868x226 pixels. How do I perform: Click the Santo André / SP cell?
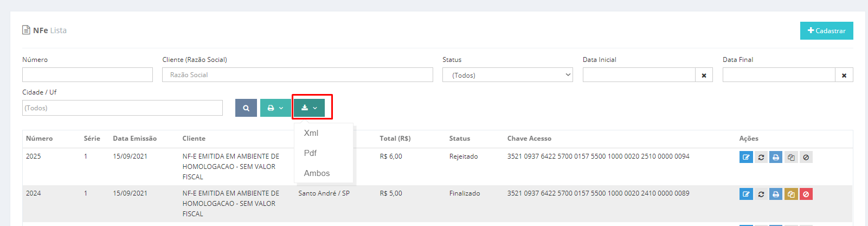pos(324,193)
